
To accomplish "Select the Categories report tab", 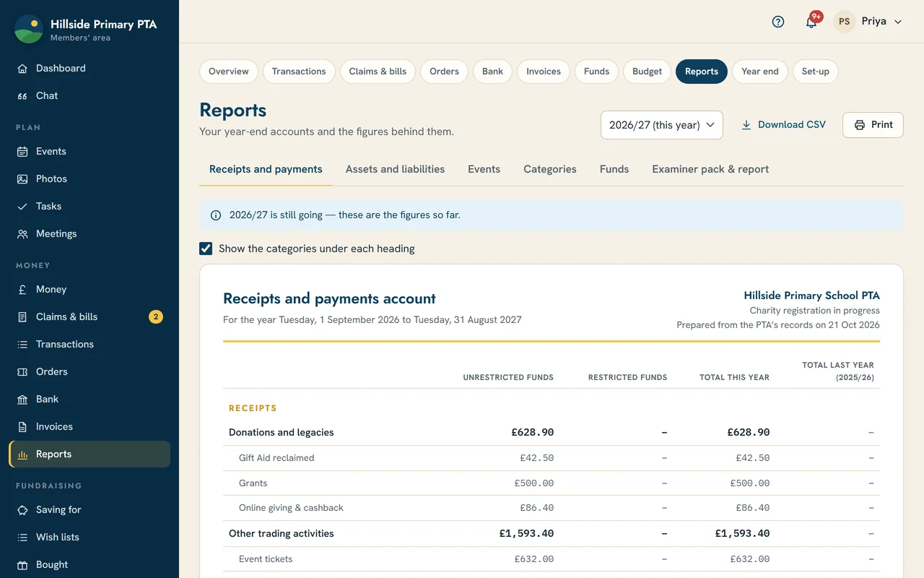I will [550, 169].
